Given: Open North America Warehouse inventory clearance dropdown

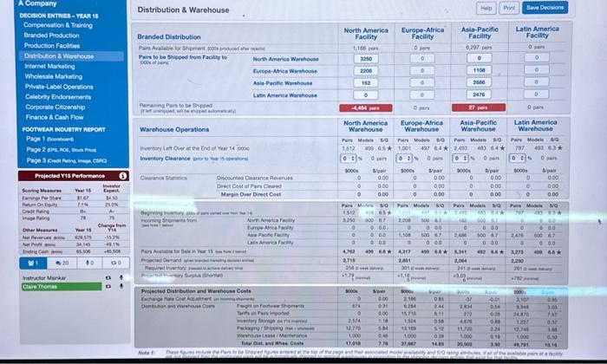Looking at the screenshot, I should tap(349, 159).
